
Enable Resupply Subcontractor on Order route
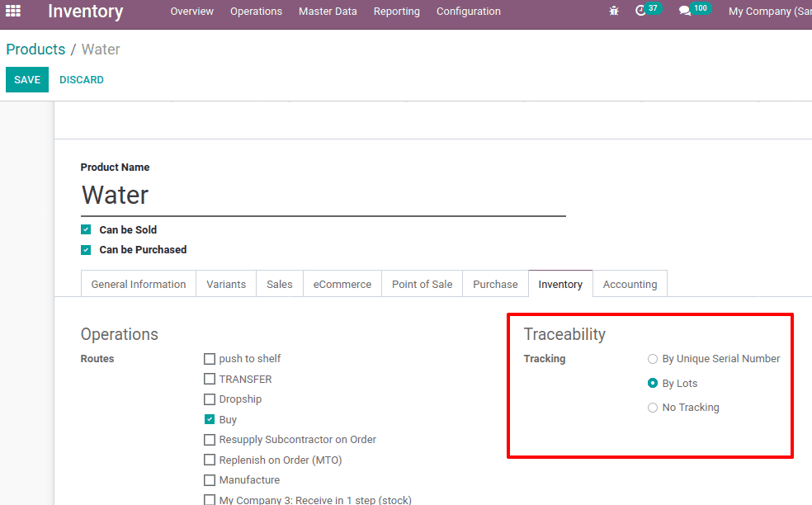pos(210,440)
